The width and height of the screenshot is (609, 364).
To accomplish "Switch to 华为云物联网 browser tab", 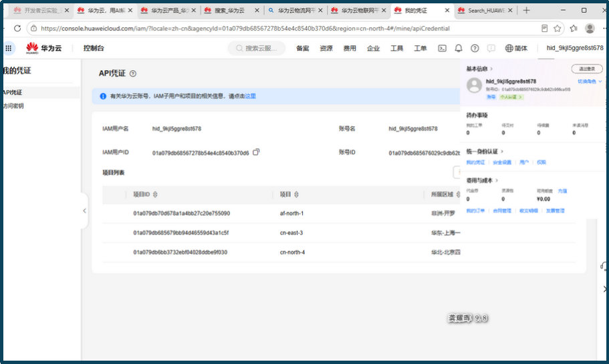I will coord(359,11).
